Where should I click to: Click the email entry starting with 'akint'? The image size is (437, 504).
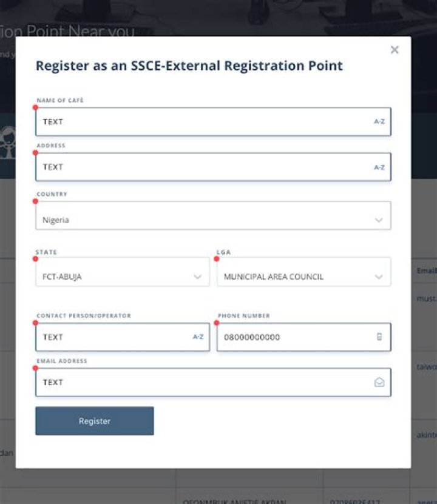click(426, 435)
